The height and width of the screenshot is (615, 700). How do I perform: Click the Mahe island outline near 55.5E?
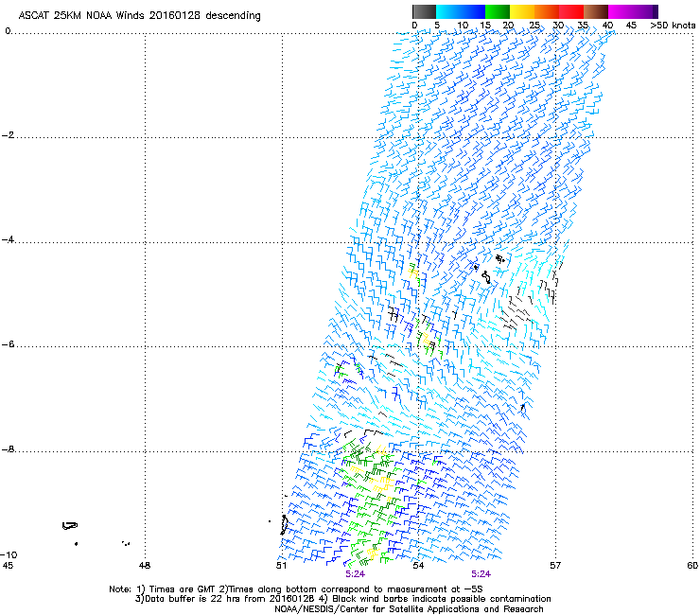click(486, 277)
